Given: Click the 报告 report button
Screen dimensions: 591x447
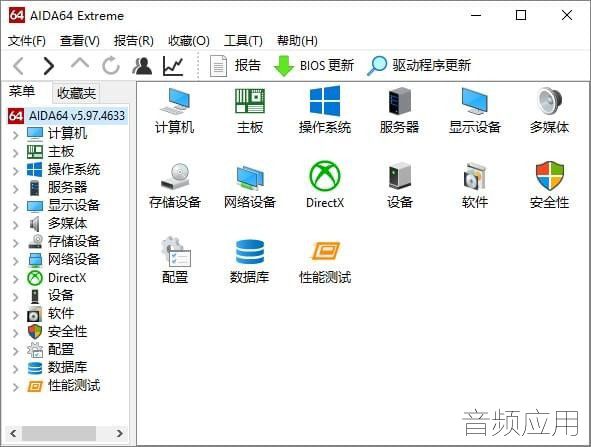Looking at the screenshot, I should [236, 66].
